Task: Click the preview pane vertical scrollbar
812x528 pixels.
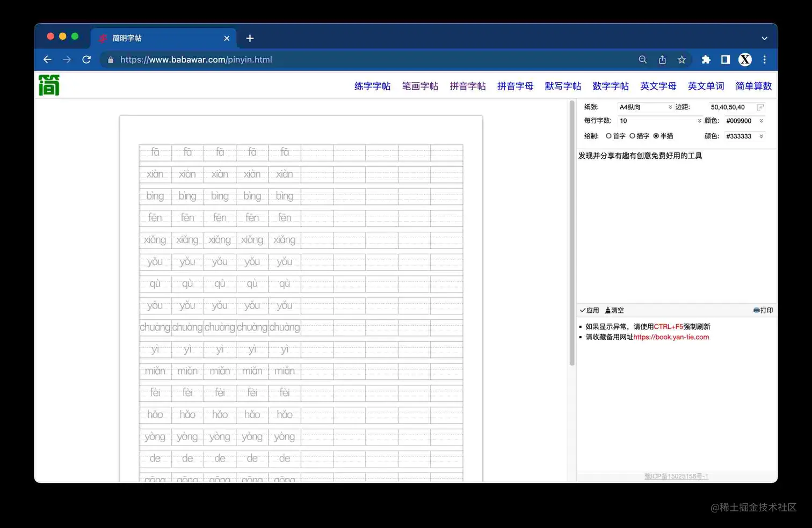Action: tap(572, 233)
